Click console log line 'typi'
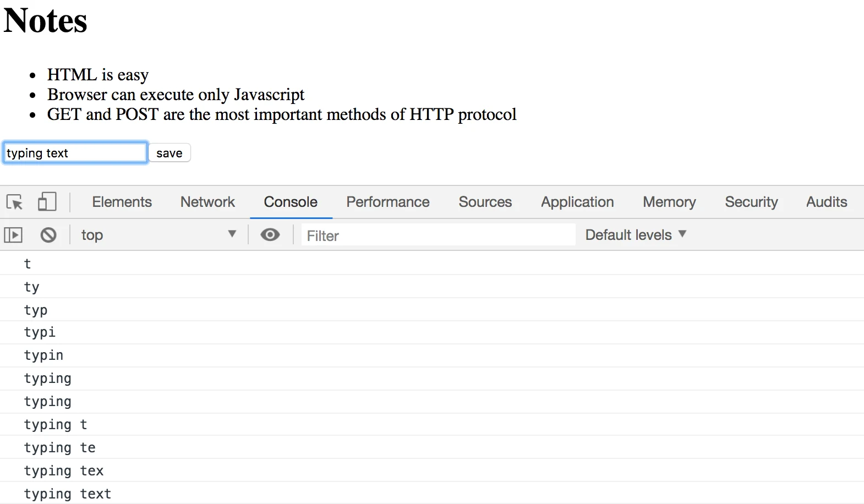 (432, 332)
